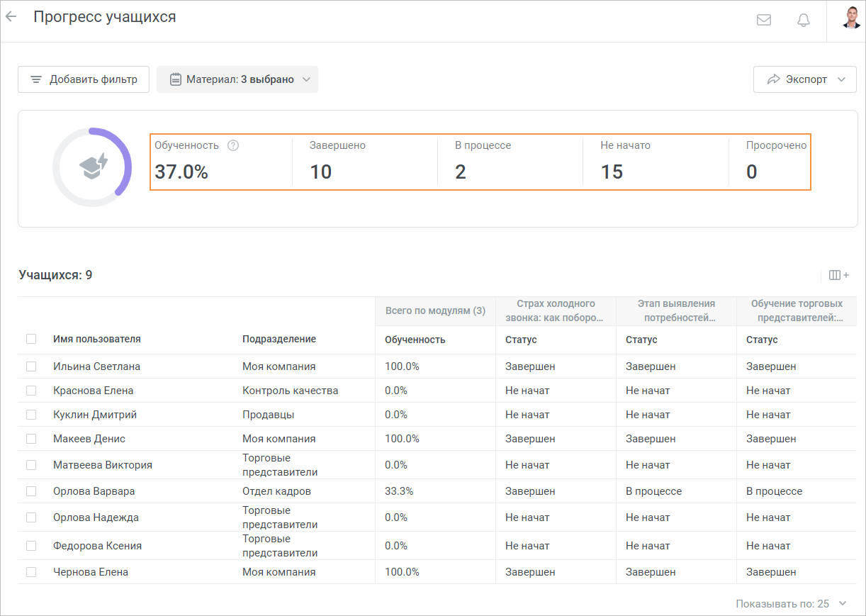Click the Этап выявления потребностей module header
The image size is (866, 616).
676,311
